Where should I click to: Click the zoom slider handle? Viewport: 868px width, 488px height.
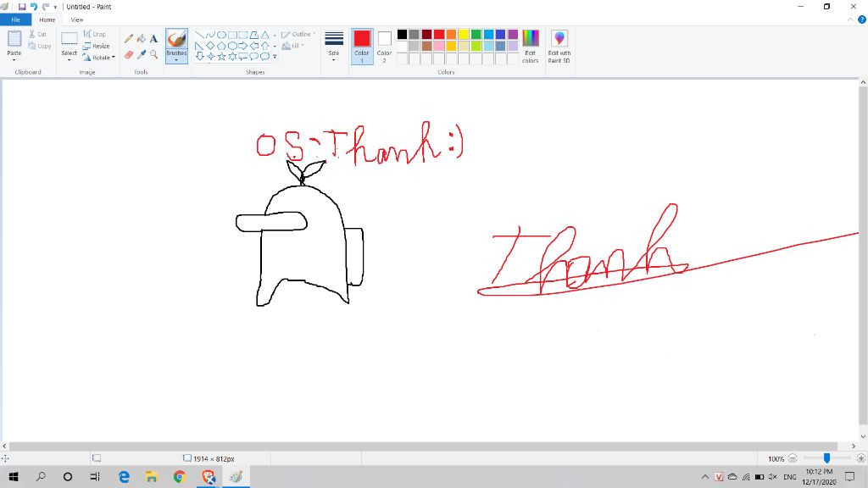coord(826,458)
